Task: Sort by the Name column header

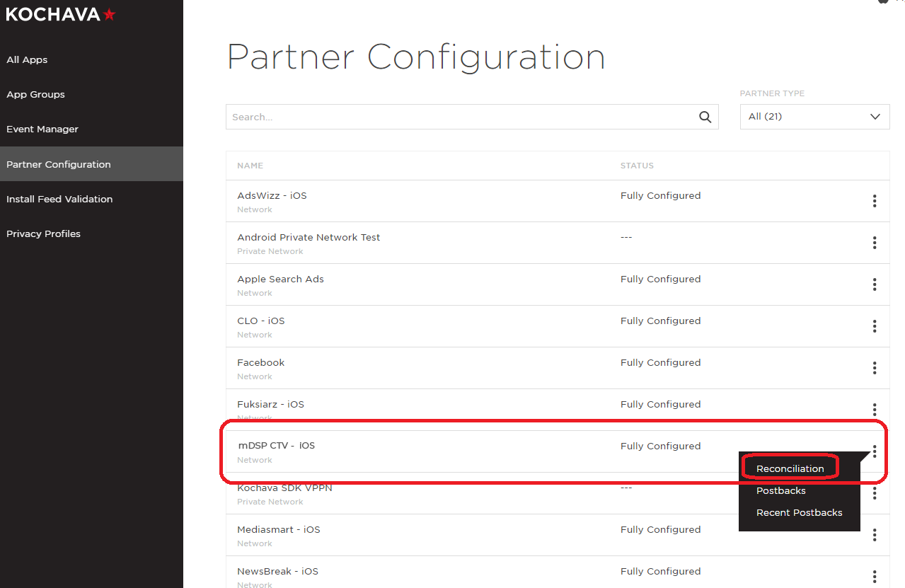Action: pos(250,166)
